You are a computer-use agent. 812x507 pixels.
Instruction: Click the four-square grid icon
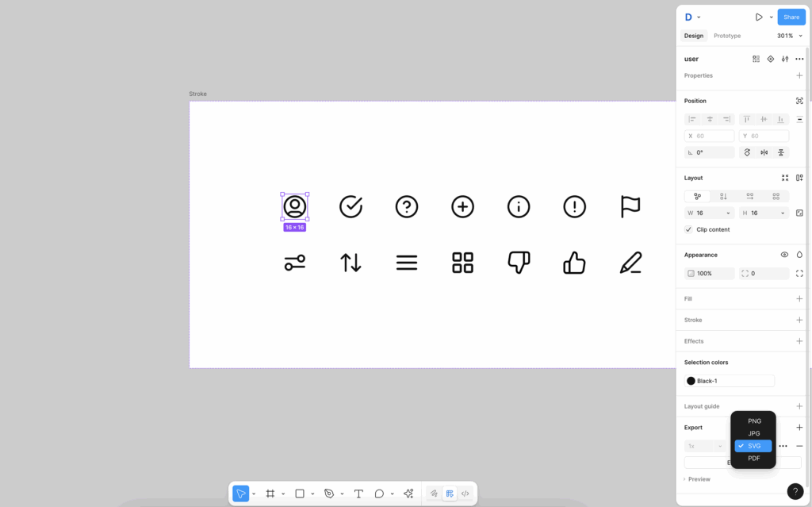pos(462,263)
